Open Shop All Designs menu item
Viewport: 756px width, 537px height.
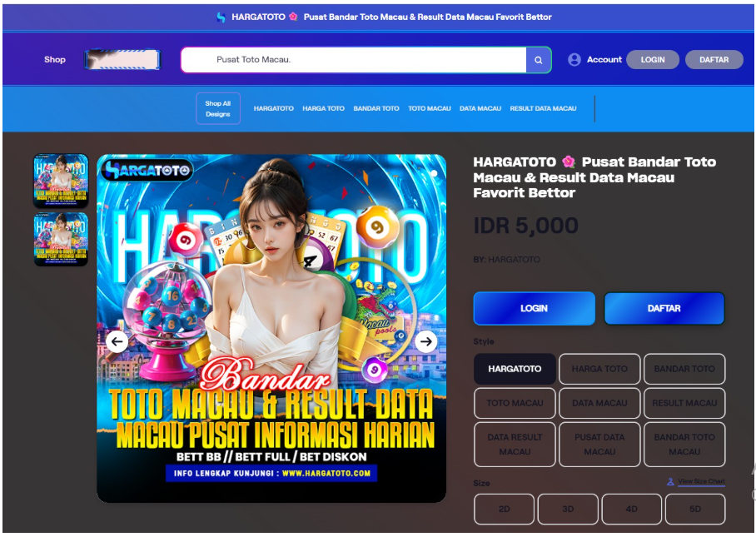[218, 108]
